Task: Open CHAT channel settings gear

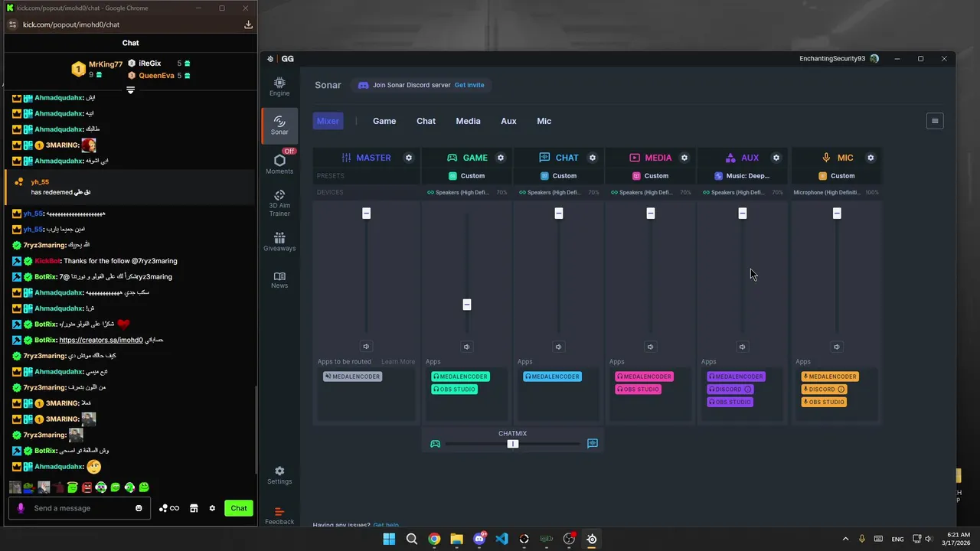Action: [x=593, y=158]
